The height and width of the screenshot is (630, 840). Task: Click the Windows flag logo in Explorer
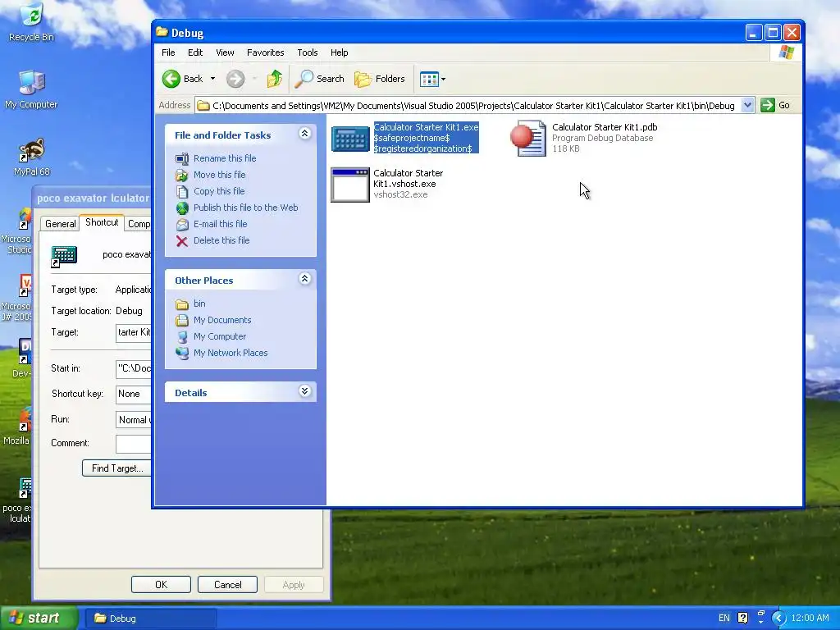[x=786, y=52]
